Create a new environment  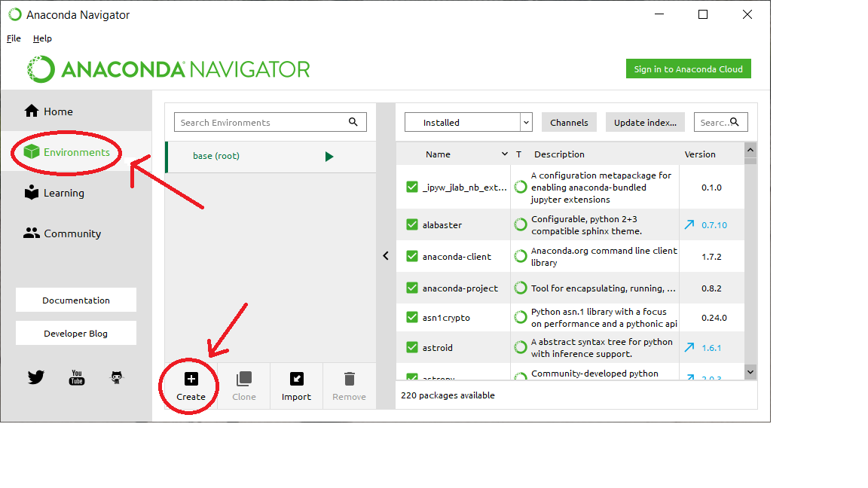(191, 386)
